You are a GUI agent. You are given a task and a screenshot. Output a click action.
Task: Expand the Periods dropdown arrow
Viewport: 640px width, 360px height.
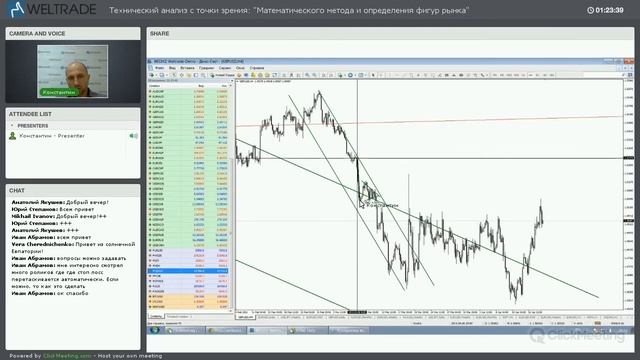pos(356,75)
